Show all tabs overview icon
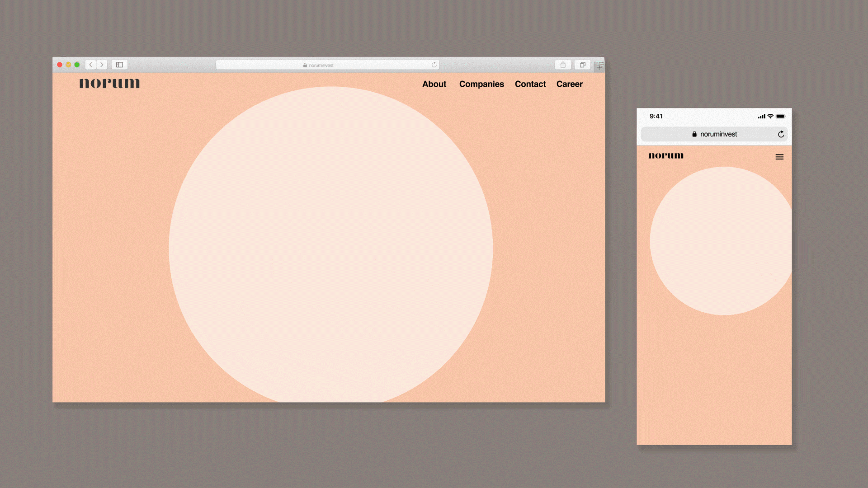 click(x=582, y=65)
